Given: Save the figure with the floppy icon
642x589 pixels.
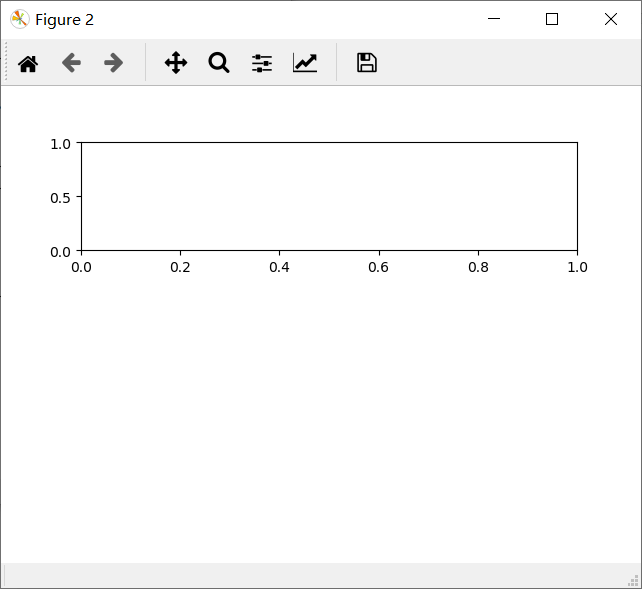Looking at the screenshot, I should point(367,63).
